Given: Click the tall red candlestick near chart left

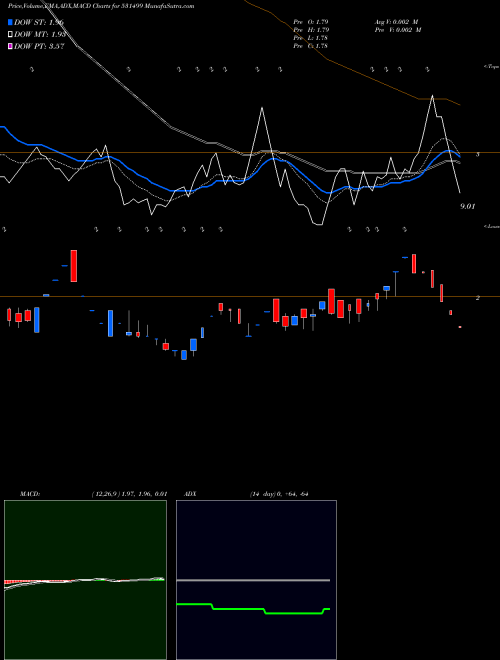Looking at the screenshot, I should 74,266.
